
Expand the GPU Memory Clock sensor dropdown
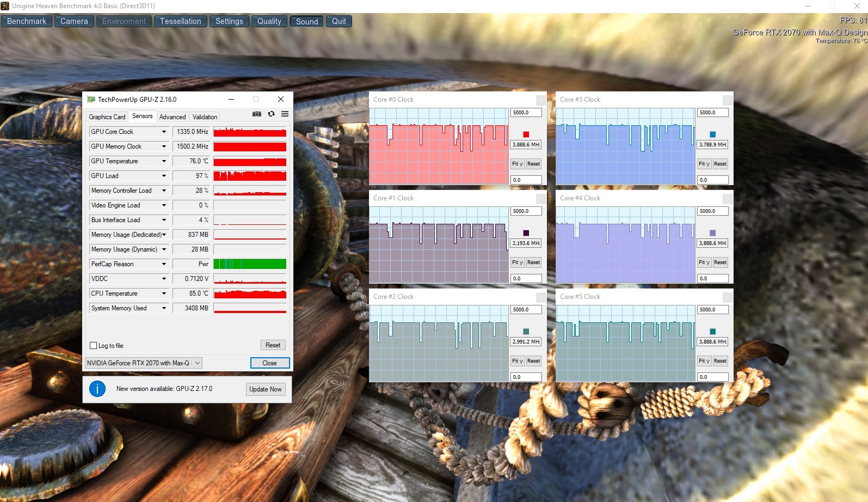click(x=164, y=146)
